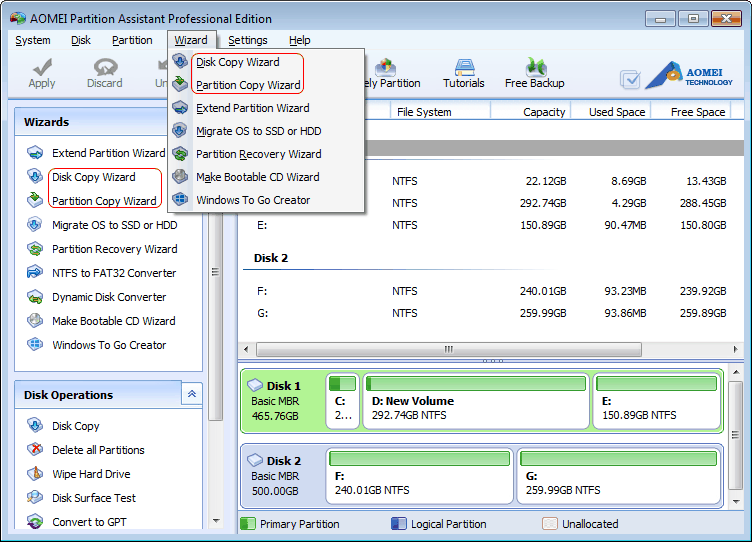Screen dimensions: 752x542
Task: Open the Settings menu
Action: tap(247, 40)
